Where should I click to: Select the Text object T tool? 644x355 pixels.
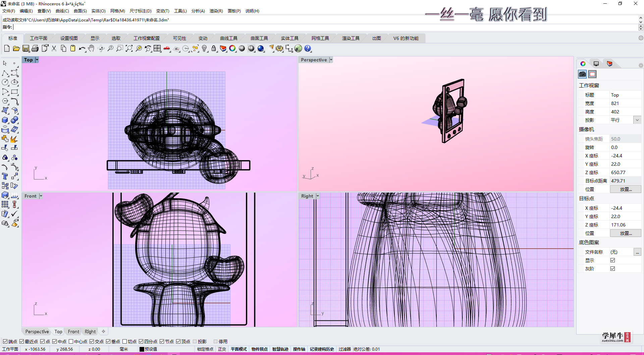[x=5, y=176]
